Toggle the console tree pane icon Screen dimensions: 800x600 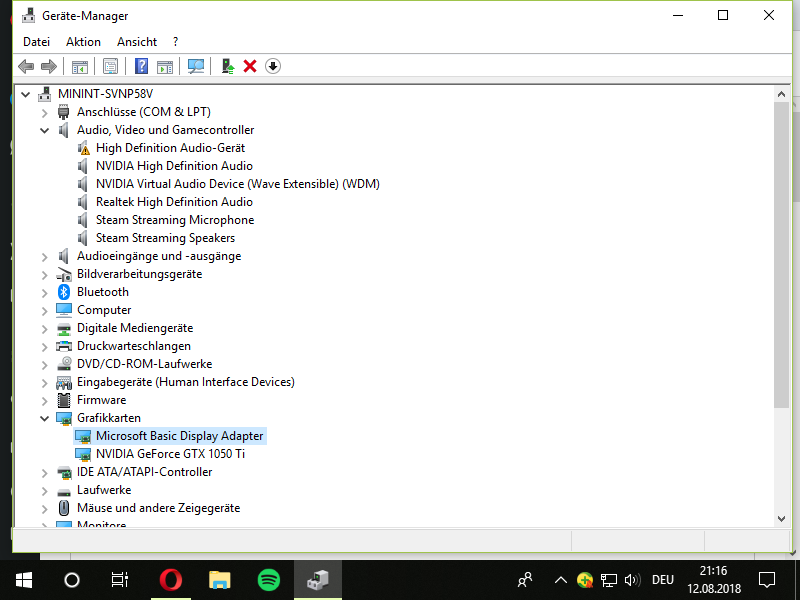[x=80, y=66]
